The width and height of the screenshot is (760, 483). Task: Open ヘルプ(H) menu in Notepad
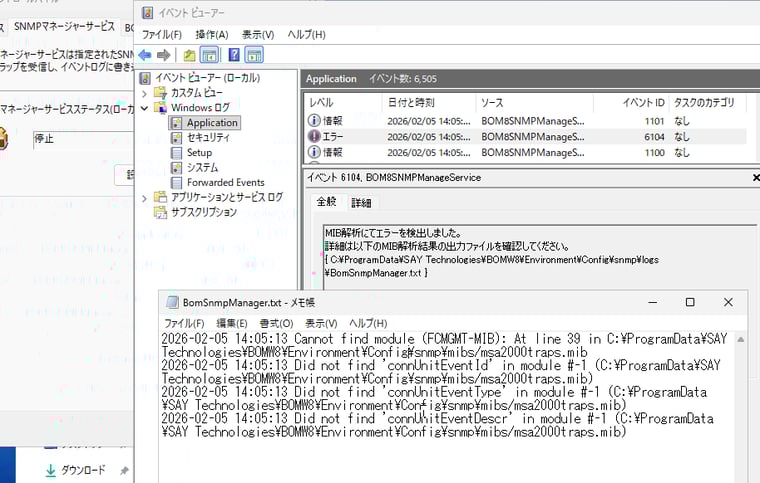click(x=368, y=324)
